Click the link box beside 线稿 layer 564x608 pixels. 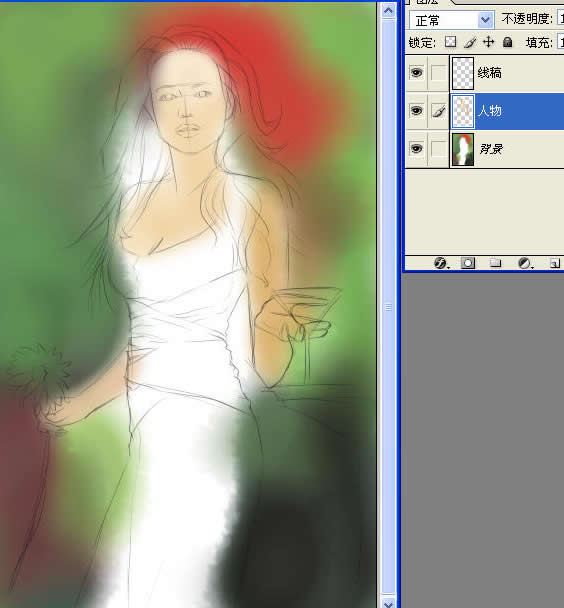click(438, 73)
